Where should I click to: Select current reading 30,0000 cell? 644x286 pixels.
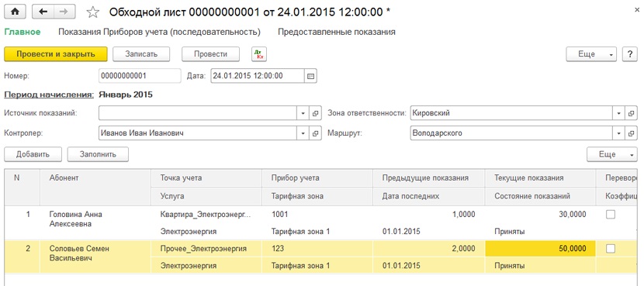click(540, 214)
